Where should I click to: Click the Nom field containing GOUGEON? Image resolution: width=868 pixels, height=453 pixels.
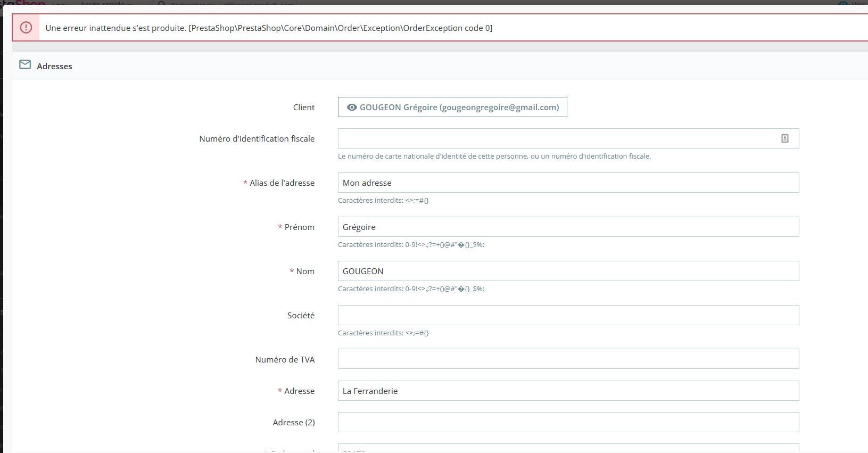tap(568, 271)
